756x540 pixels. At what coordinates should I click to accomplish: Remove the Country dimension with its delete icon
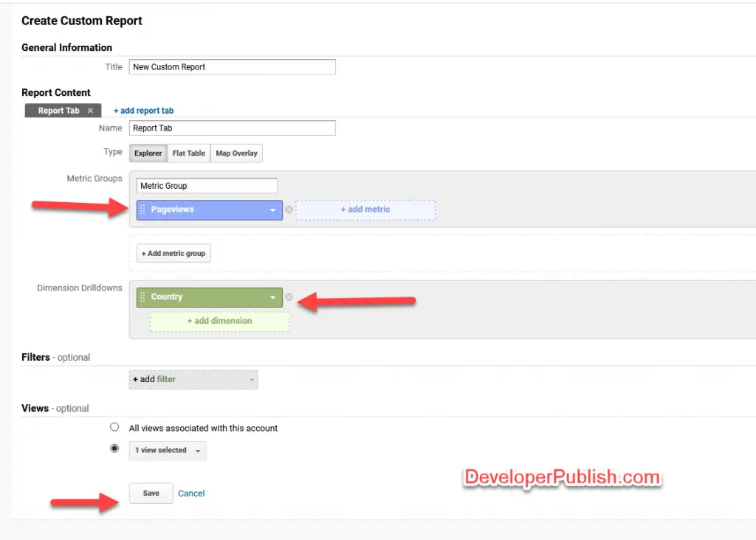289,297
